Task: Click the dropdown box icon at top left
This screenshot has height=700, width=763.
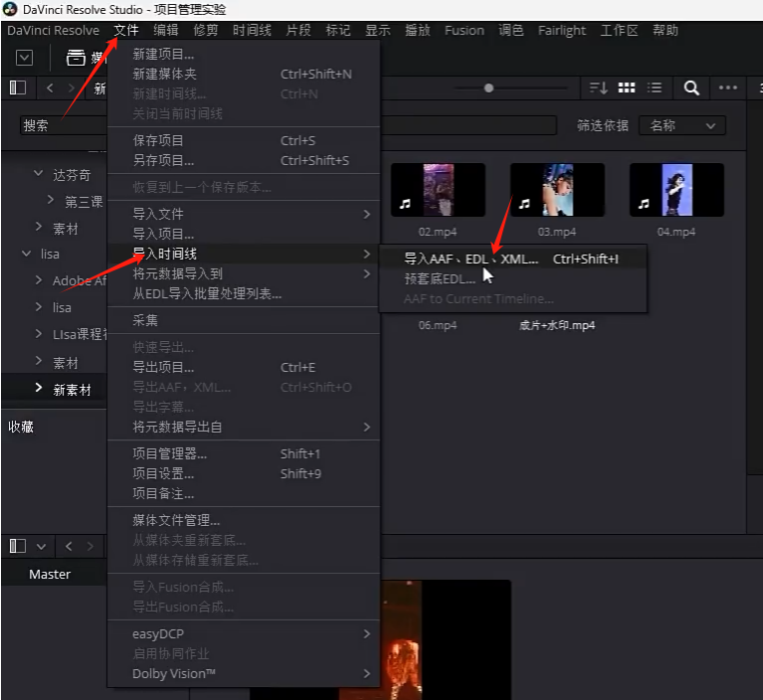Action: pyautogui.click(x=24, y=58)
